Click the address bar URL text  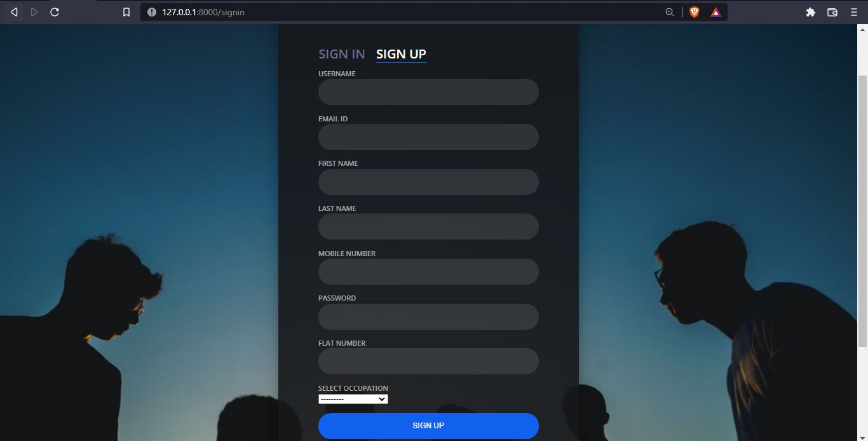click(x=203, y=12)
